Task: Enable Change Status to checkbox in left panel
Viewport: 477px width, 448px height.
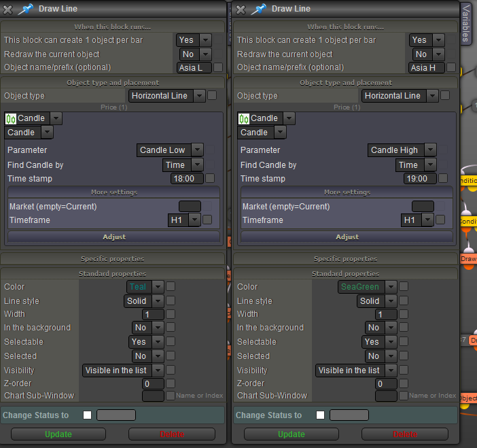Action: coord(87,415)
